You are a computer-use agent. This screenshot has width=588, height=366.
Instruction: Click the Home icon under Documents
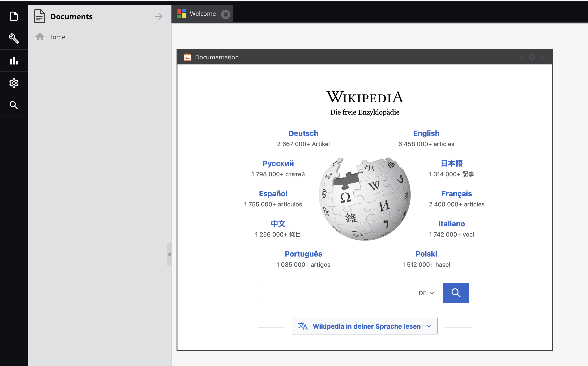pos(40,37)
